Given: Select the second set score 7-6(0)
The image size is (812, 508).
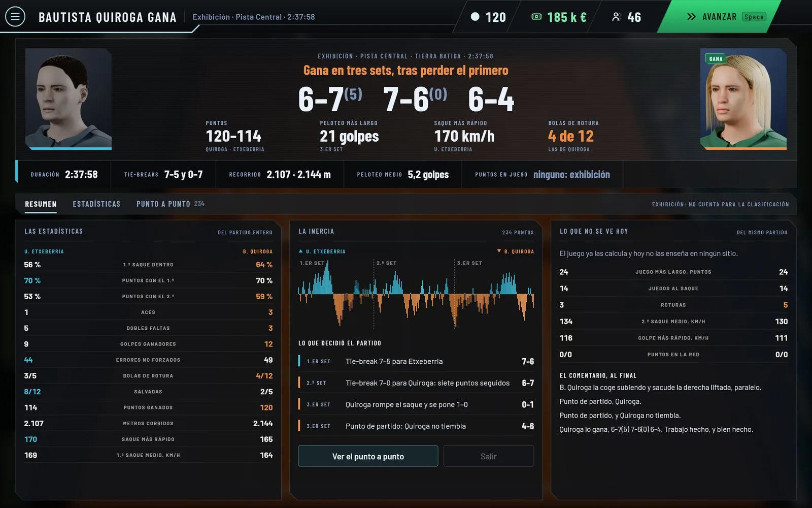Looking at the screenshot, I should pyautogui.click(x=415, y=99).
